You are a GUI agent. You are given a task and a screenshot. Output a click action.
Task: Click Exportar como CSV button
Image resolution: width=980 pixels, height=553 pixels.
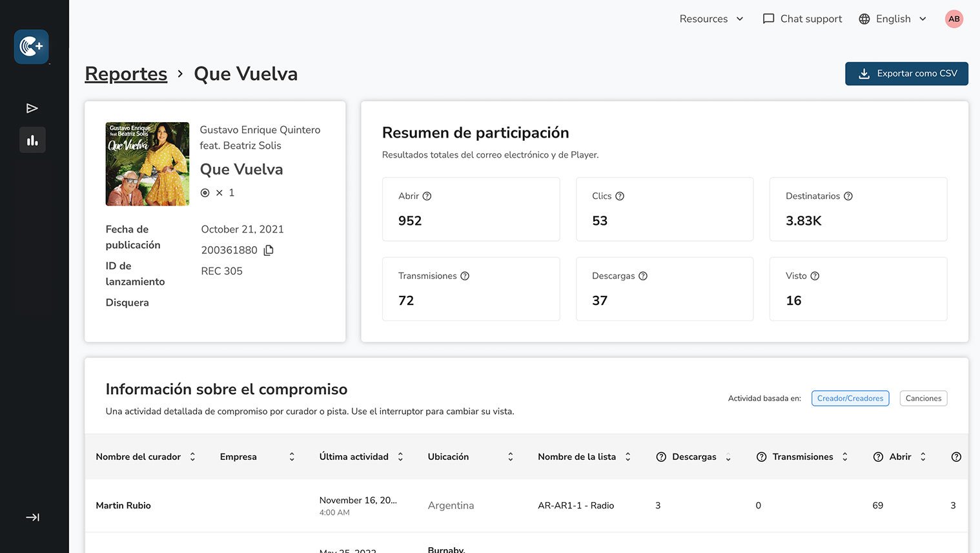tap(906, 74)
